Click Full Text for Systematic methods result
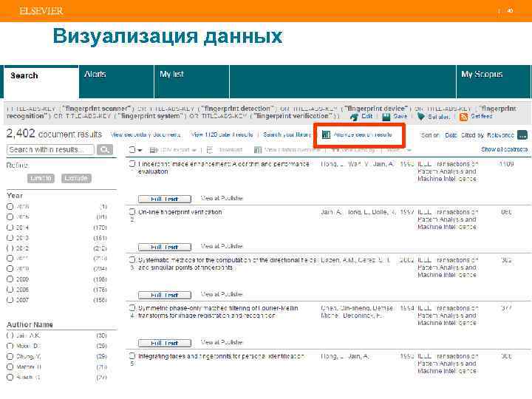532x399 pixels. [x=165, y=295]
